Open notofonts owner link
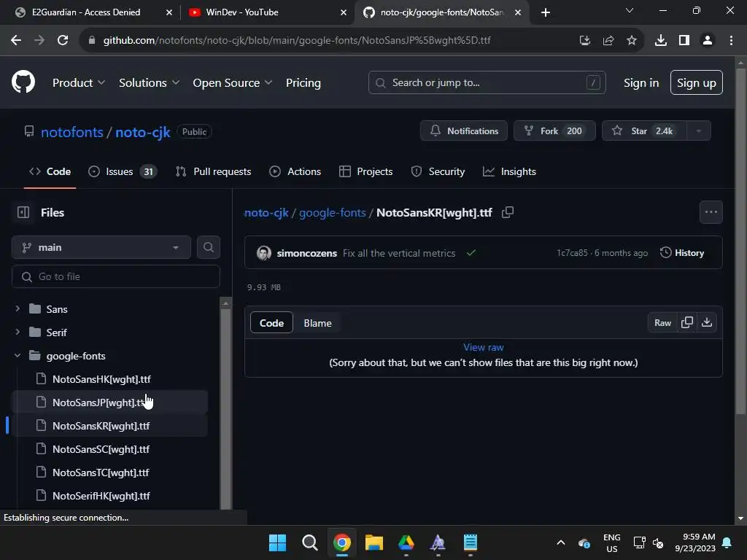 tap(72, 132)
